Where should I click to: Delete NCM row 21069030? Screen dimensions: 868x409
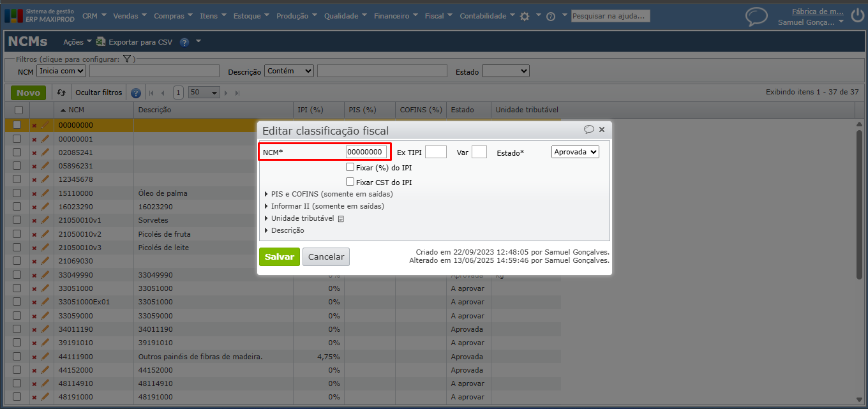pyautogui.click(x=34, y=262)
